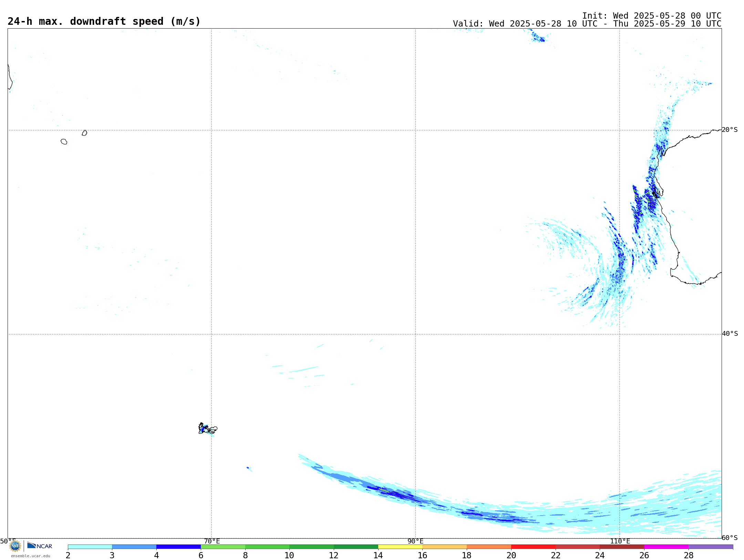Click colorbar tick label 8
The image size is (744, 560).
click(x=245, y=556)
